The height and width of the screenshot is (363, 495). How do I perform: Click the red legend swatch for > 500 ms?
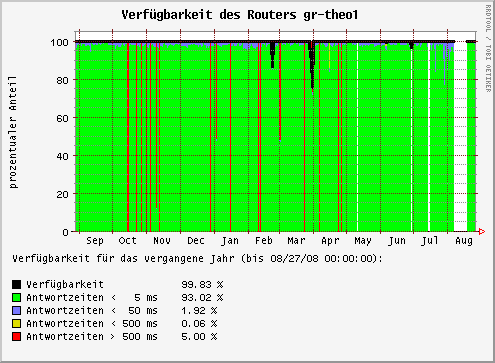pyautogui.click(x=16, y=336)
